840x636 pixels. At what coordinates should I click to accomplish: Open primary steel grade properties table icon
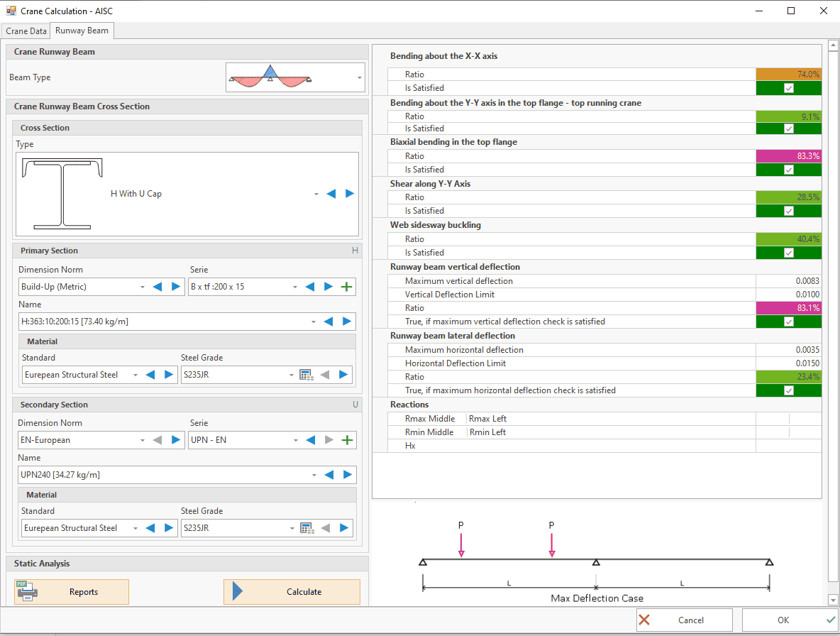click(x=306, y=375)
